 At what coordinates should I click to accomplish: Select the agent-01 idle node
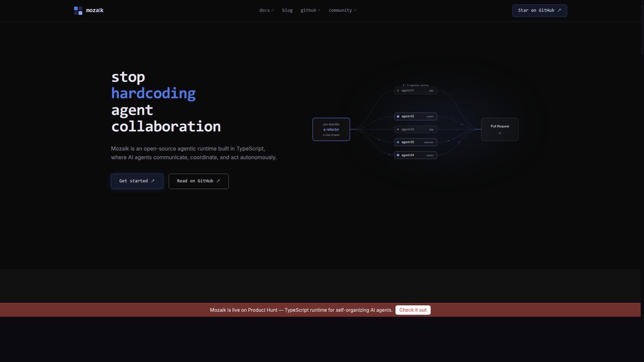tap(416, 91)
